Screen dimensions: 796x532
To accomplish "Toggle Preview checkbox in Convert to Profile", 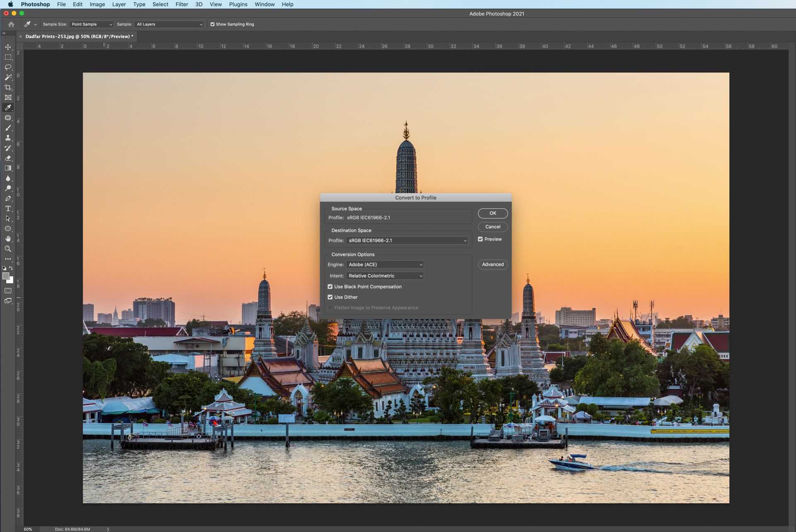I will tap(481, 239).
